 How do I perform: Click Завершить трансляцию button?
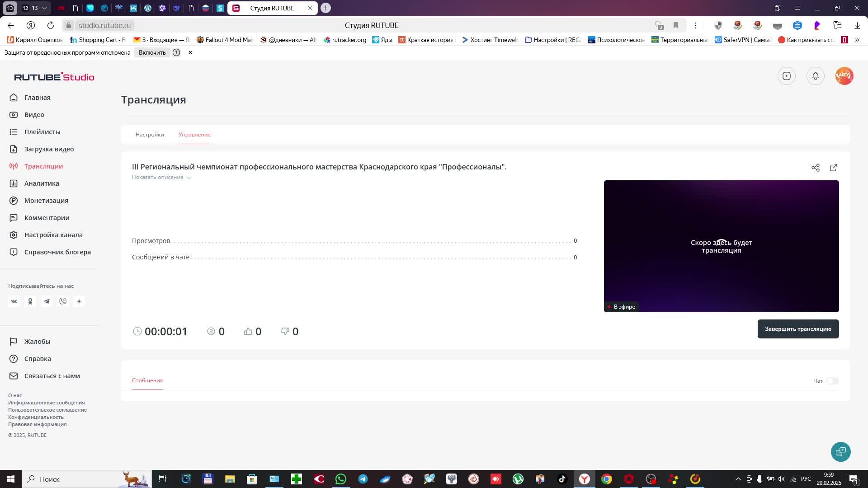pos(797,329)
